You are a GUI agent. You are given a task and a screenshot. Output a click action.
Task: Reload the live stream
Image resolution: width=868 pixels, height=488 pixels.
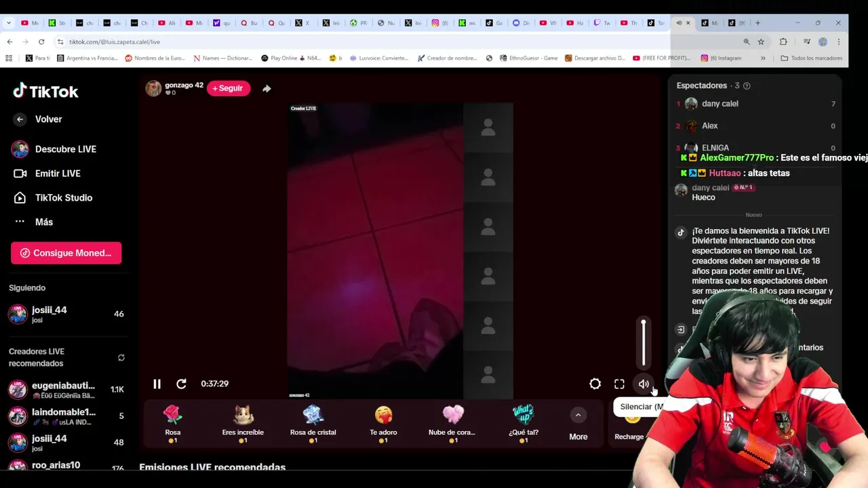[181, 384]
